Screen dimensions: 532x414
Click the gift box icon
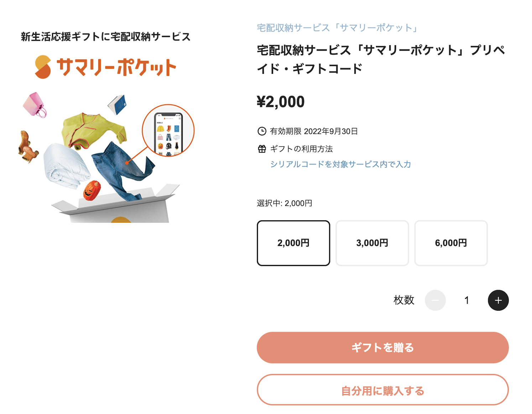pyautogui.click(x=262, y=149)
